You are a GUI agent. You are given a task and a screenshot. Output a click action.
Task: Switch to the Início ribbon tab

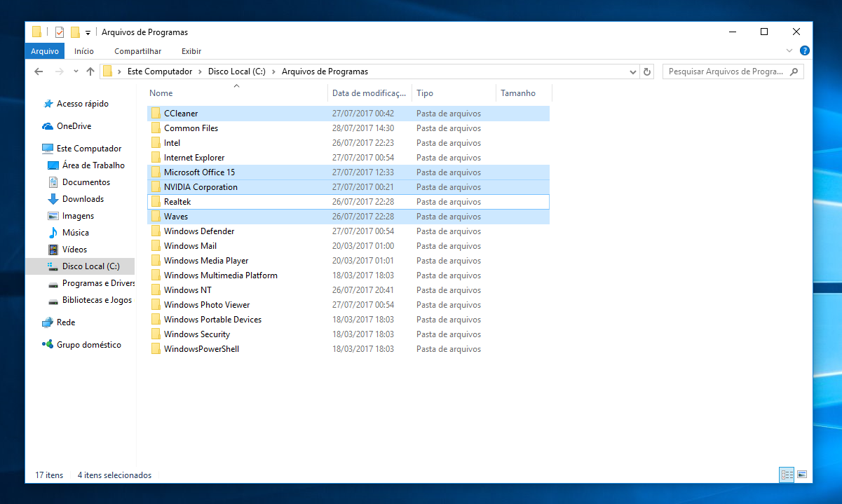[84, 51]
